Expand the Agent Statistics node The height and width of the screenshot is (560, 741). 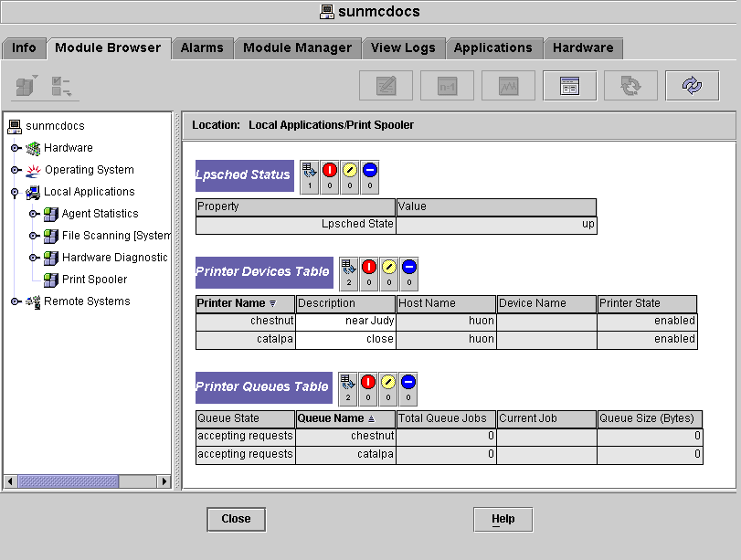34,214
